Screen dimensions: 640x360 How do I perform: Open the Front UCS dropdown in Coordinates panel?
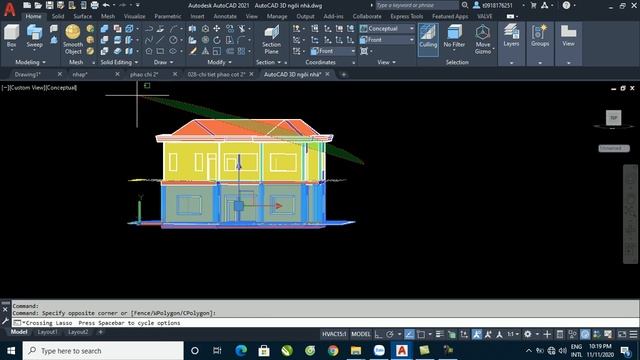(x=333, y=51)
